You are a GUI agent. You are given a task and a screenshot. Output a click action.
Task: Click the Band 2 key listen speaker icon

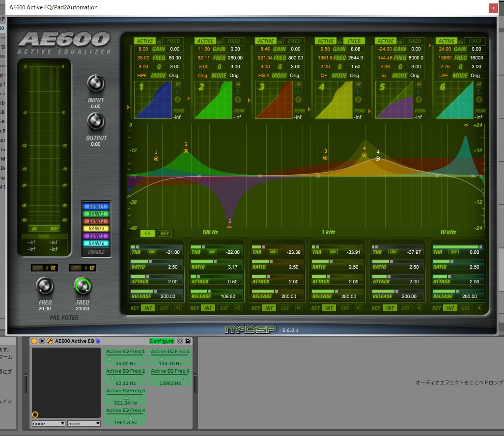pyautogui.click(x=238, y=308)
